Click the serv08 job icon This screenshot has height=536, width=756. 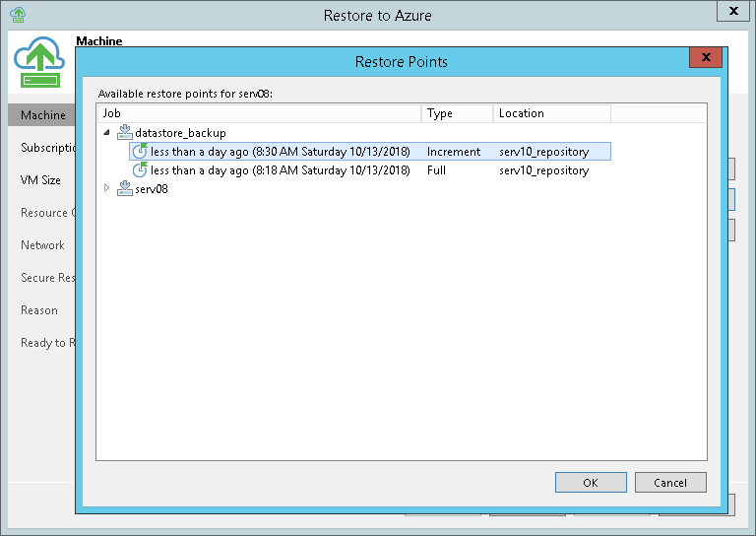tap(125, 189)
